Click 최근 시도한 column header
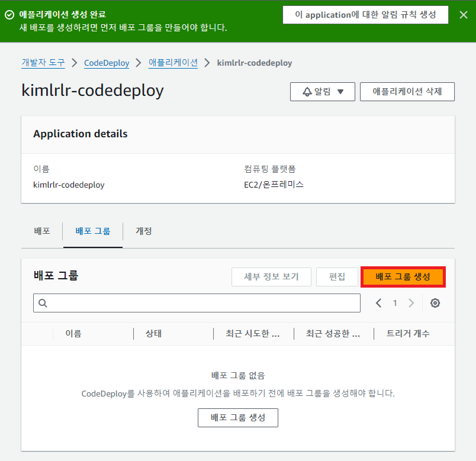This screenshot has width=476, height=461. pos(253,334)
